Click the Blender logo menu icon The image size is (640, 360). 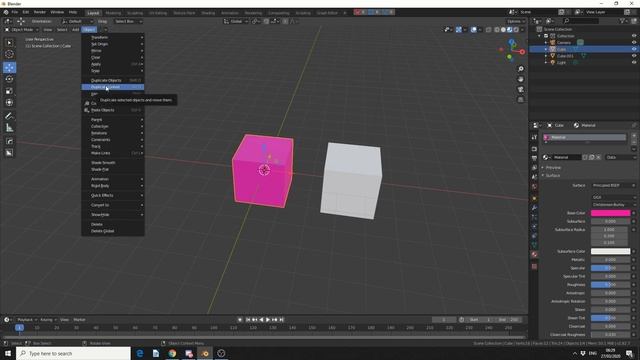click(x=6, y=12)
